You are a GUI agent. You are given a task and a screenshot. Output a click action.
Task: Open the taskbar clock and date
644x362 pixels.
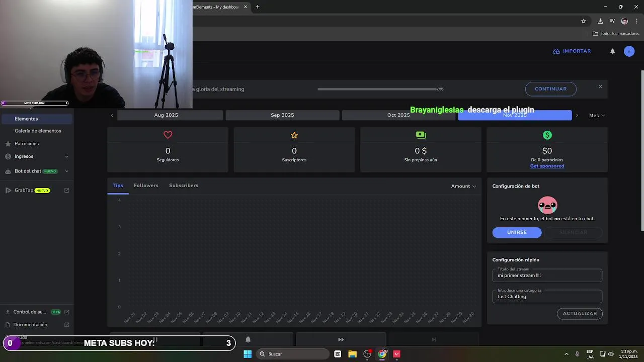[x=629, y=354]
